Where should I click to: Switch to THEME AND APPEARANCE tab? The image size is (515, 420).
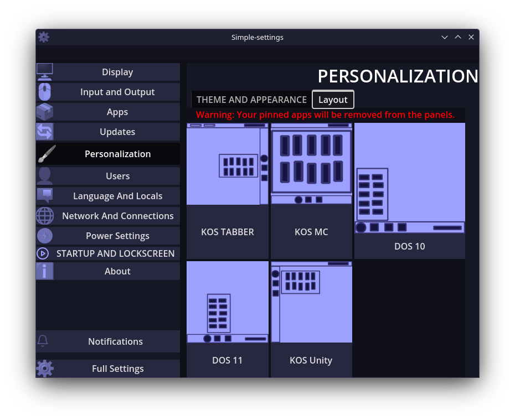pyautogui.click(x=251, y=100)
